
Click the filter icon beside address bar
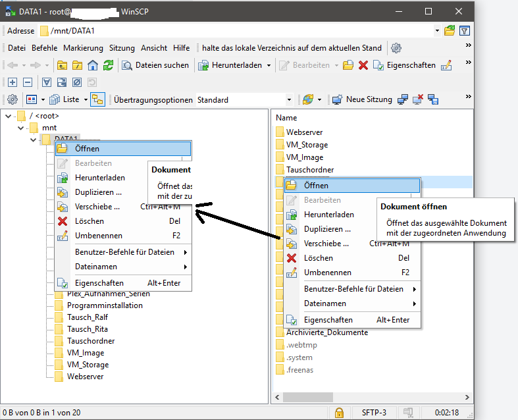(465, 31)
